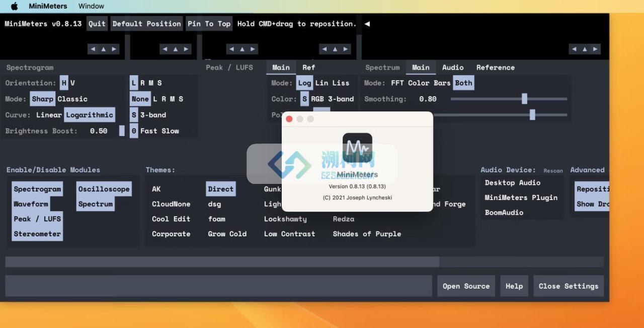Click the left arrow above the Spectrogram heading
Screen dimensions: 644x328
click(93, 49)
